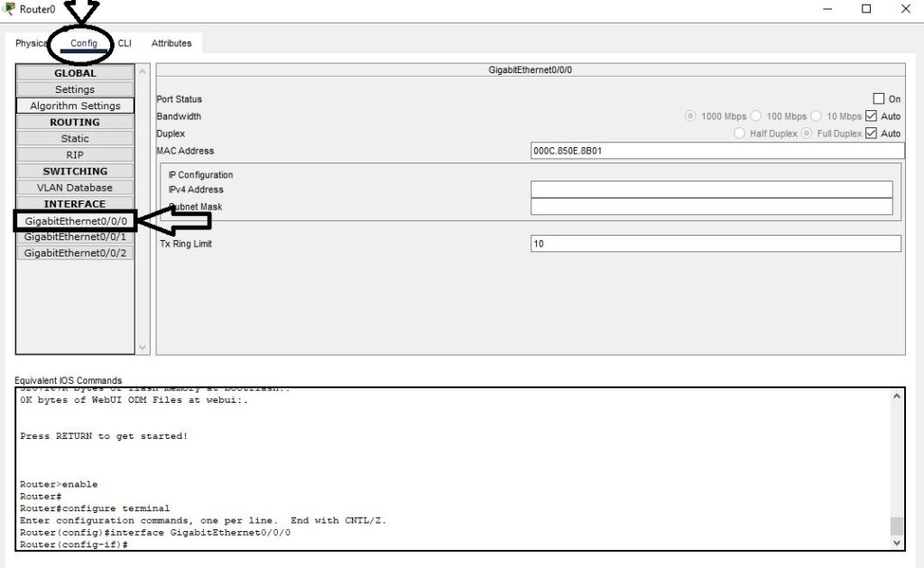Select interface GigabitEthernet0/0/1
Screen dimensions: 924x568
pos(75,236)
